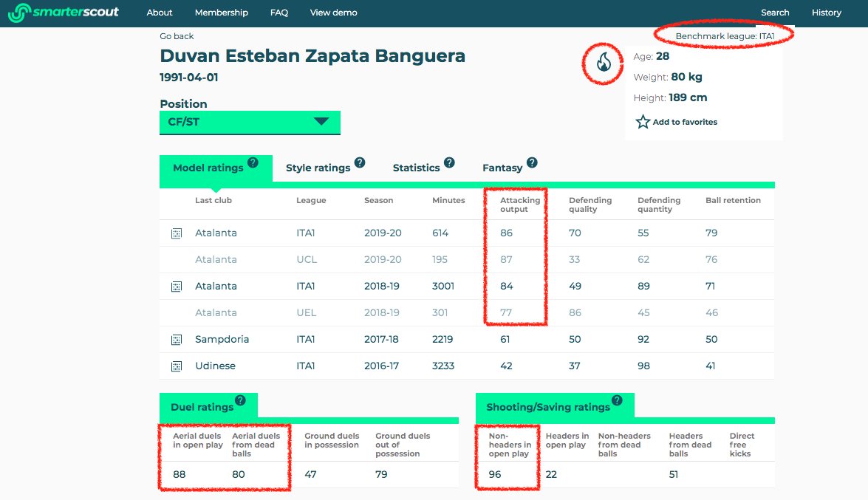Image resolution: width=868 pixels, height=500 pixels.
Task: Click Ball retention column header
Action: (733, 200)
